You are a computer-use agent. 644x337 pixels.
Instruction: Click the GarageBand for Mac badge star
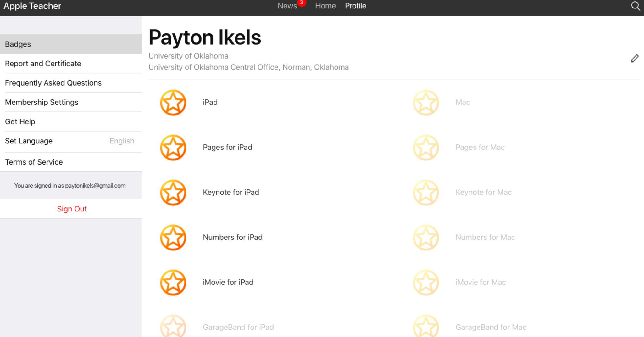(426, 327)
